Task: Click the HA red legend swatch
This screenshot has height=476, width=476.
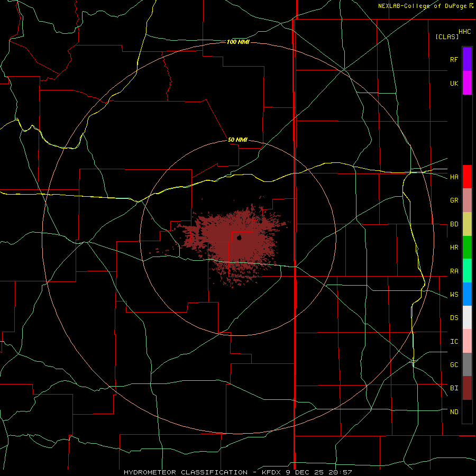Action: click(467, 177)
